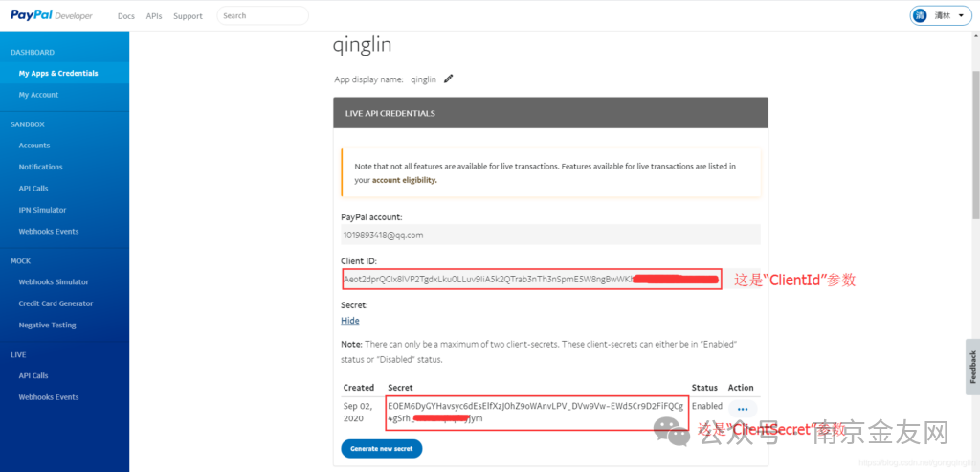The height and width of the screenshot is (472, 980).
Task: Open Webhooks Simulator in sidebar
Action: [x=54, y=281]
